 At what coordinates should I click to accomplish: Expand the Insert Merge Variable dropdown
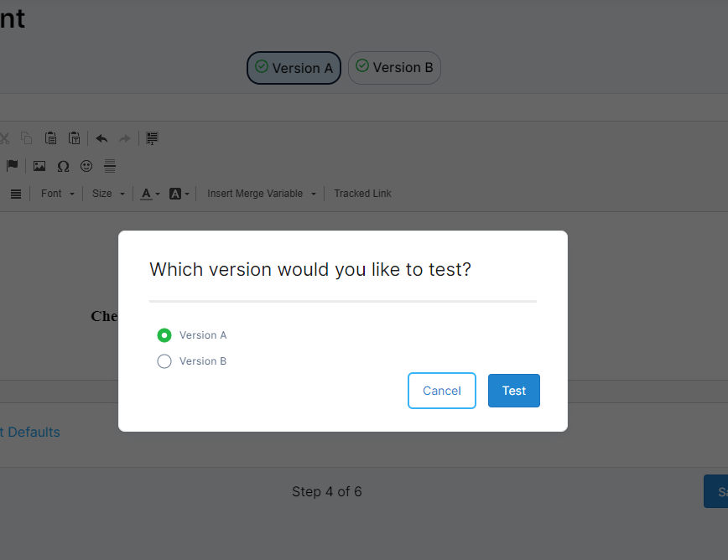tap(262, 194)
